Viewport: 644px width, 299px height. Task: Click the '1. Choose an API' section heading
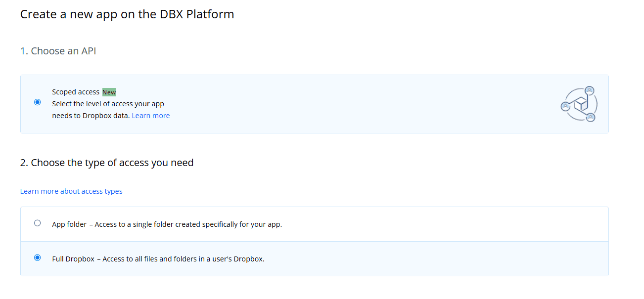tap(58, 50)
